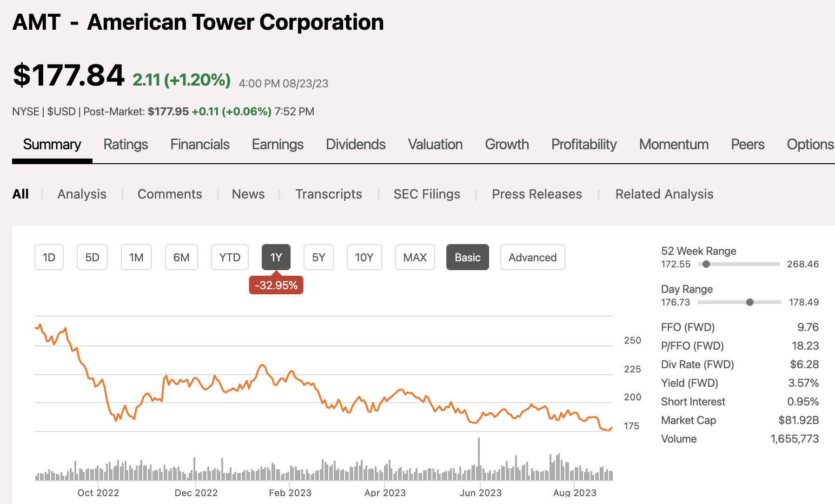Open Related Analysis filter
This screenshot has width=835, height=504.
pos(664,194)
